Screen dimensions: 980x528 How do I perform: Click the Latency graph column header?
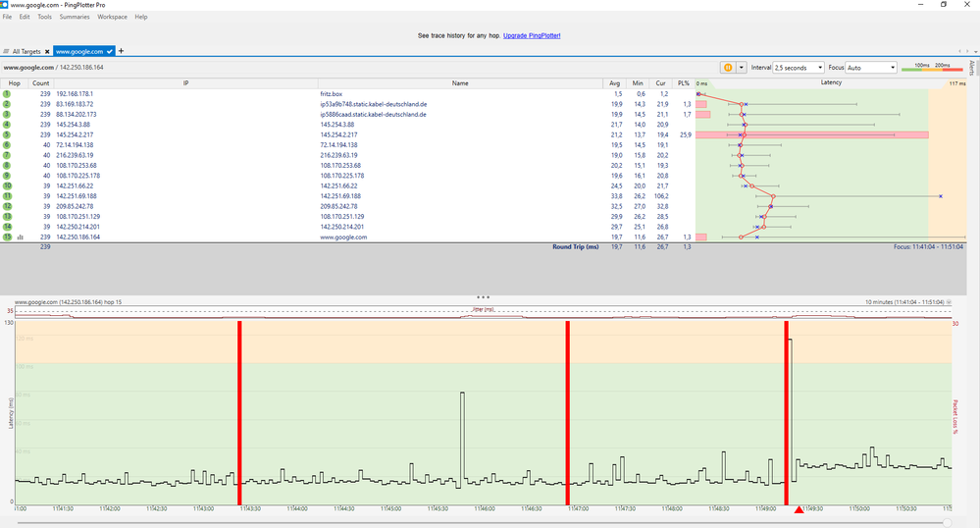click(831, 83)
